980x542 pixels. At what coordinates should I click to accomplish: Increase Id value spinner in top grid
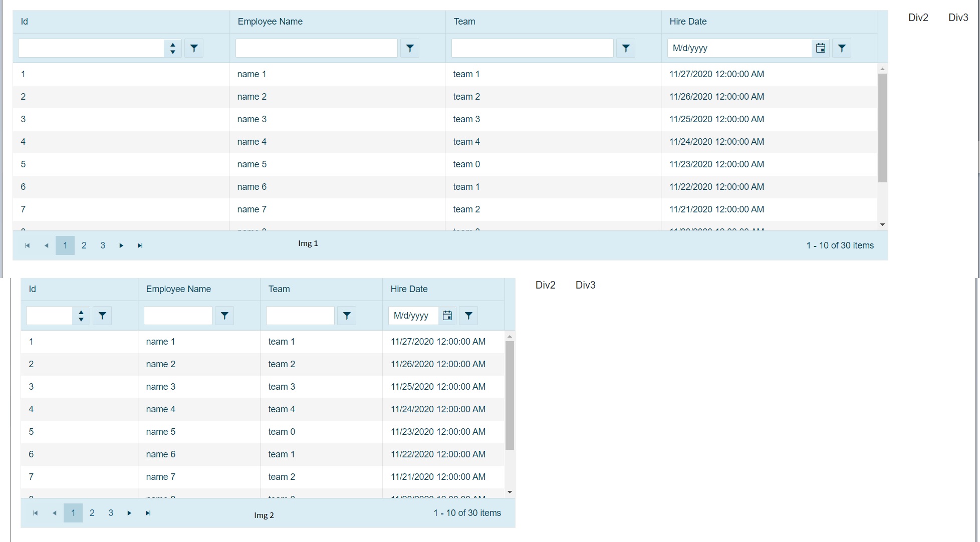tap(173, 45)
